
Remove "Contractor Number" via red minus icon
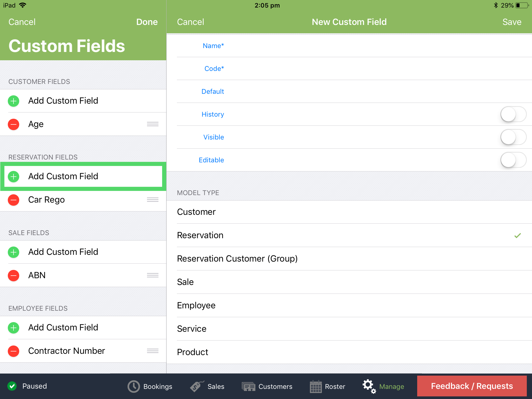pos(13,351)
